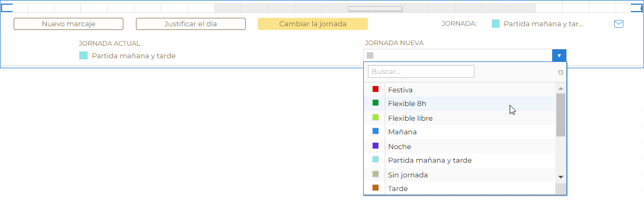Select Sin jornada option

[460, 175]
